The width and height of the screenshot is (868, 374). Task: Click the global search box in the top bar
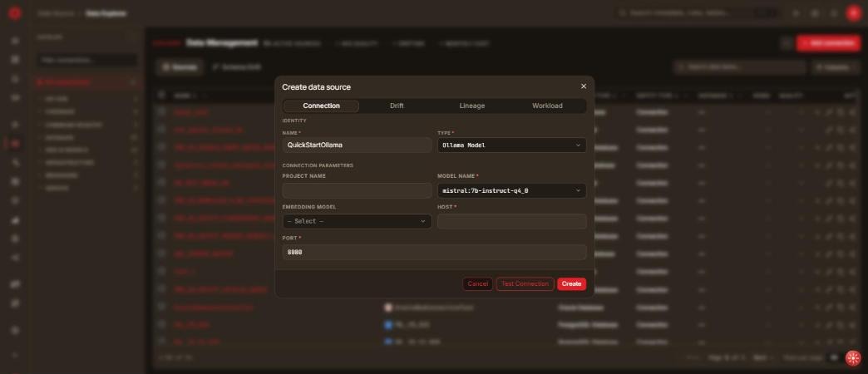point(698,12)
